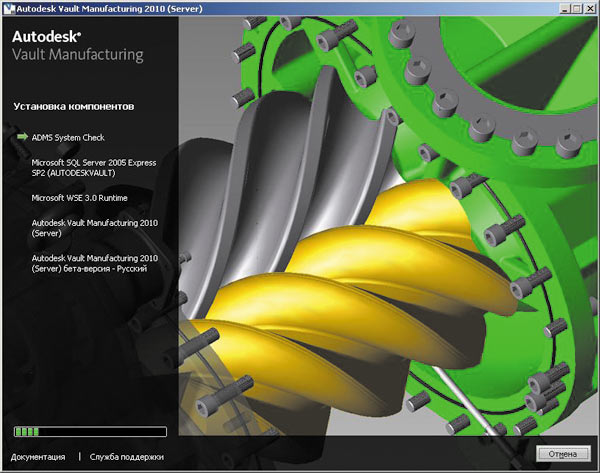This screenshot has height=473, width=600.
Task: Select the ADMS System Check item
Action: tap(68, 138)
